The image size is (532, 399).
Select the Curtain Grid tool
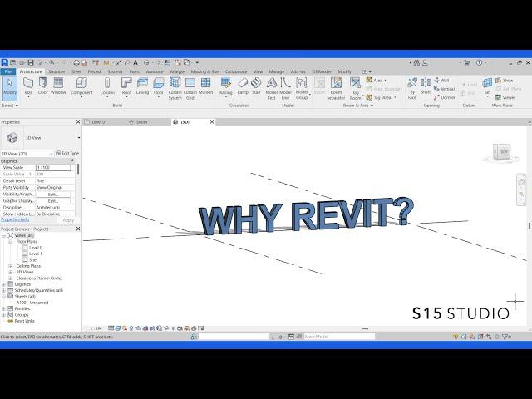pos(190,89)
